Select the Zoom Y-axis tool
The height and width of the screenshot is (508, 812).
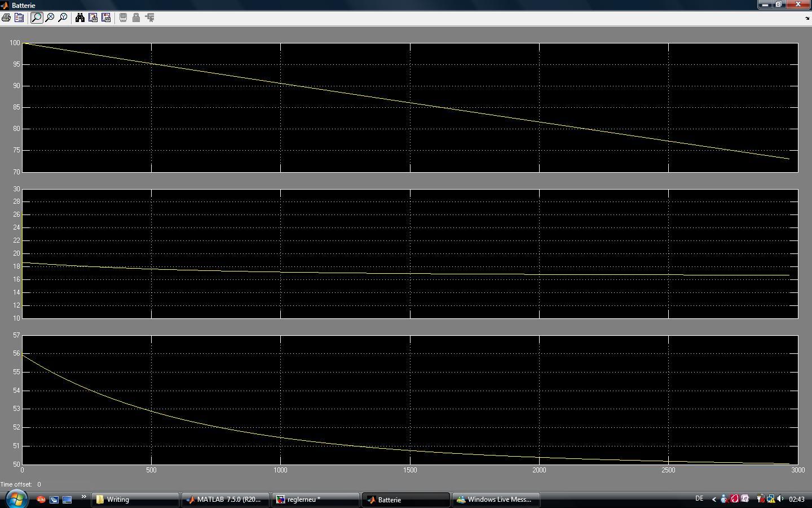pyautogui.click(x=63, y=18)
